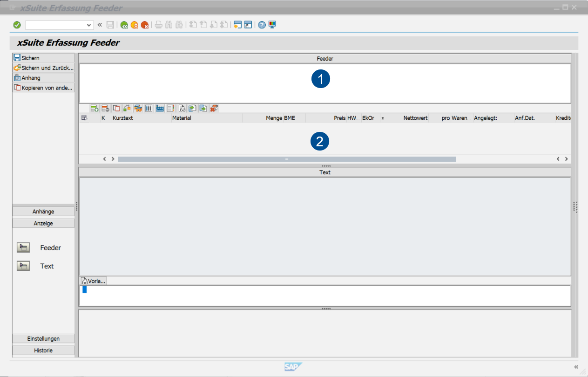Click the red X refresh icon in grid toolbar
The width and height of the screenshot is (588, 377).
[214, 108]
